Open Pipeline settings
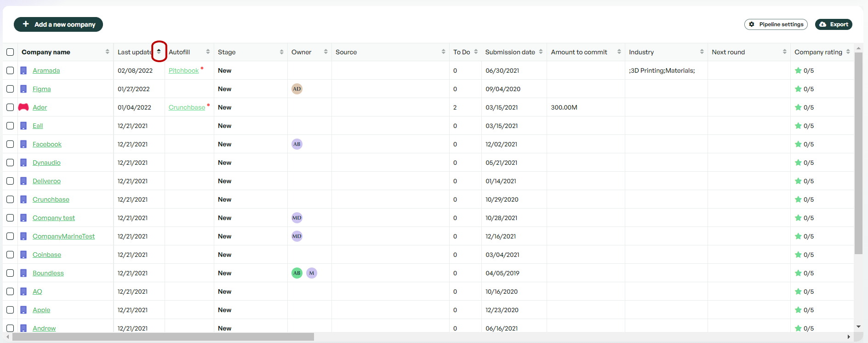Viewport: 868px width, 343px height. click(x=776, y=24)
